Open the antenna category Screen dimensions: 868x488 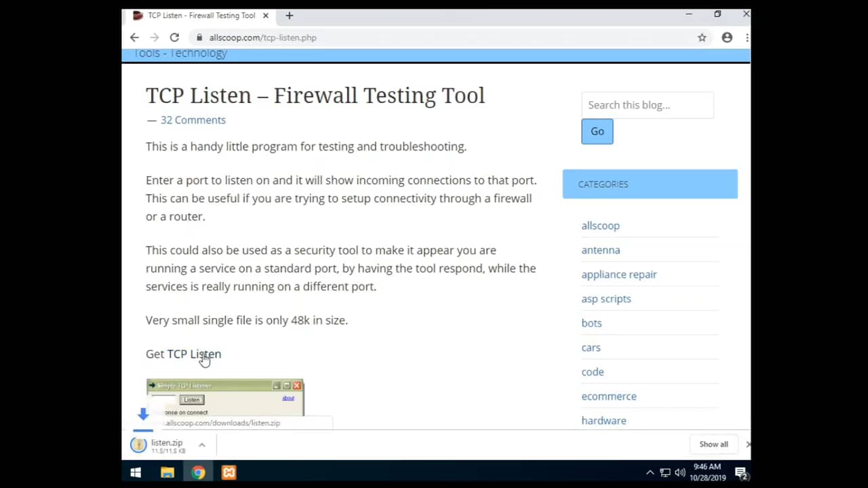[x=600, y=250]
